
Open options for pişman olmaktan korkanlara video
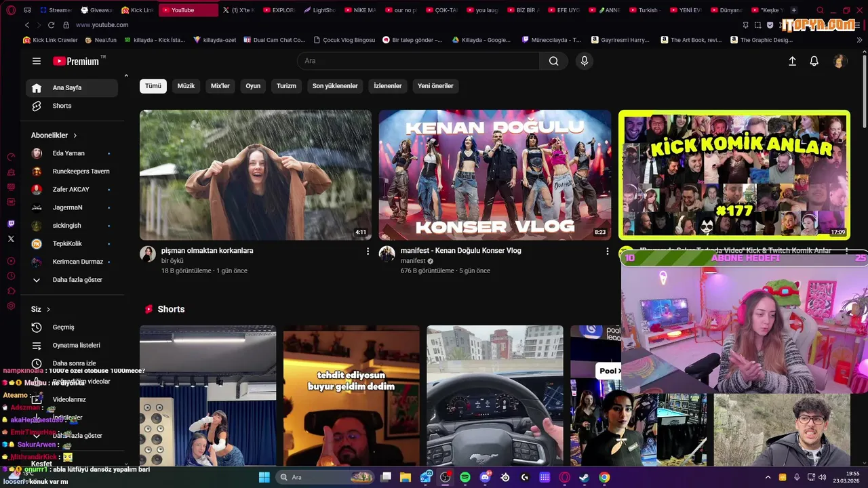click(368, 251)
